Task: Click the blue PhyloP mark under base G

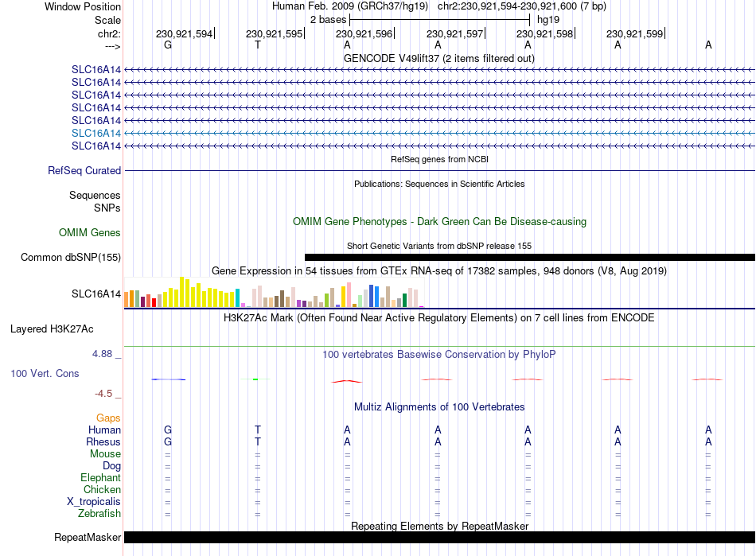Action: point(168,379)
